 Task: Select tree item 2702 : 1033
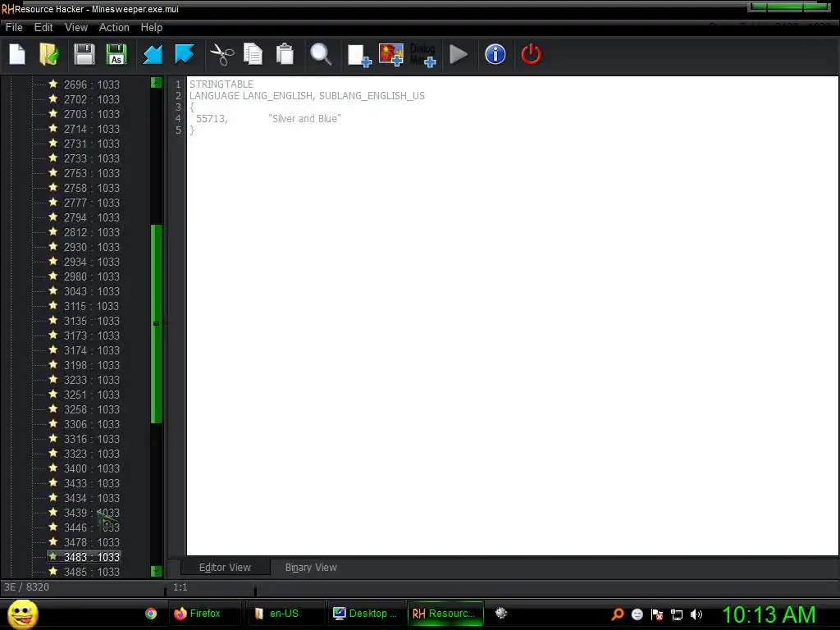(92, 99)
